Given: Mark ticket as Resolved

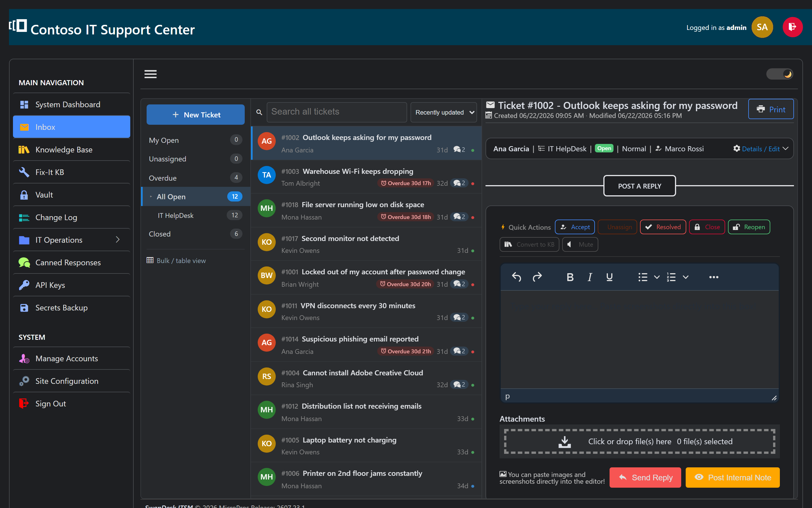Looking at the screenshot, I should coord(663,227).
